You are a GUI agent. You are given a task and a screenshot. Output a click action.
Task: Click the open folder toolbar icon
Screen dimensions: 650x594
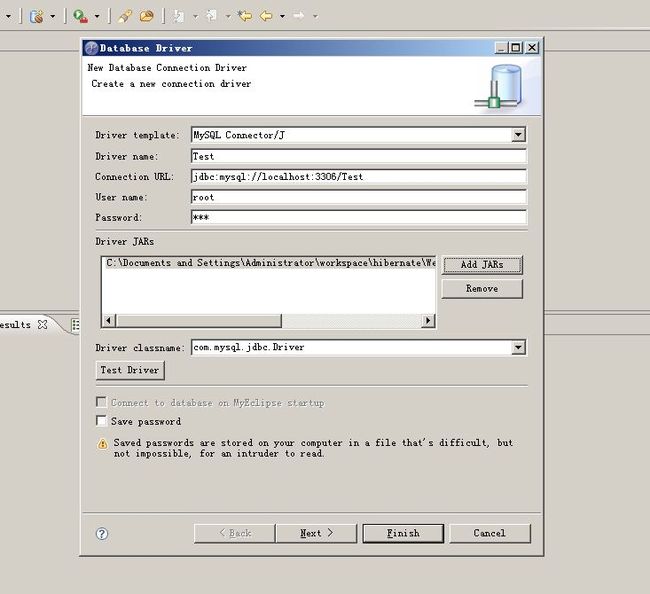pos(146,16)
